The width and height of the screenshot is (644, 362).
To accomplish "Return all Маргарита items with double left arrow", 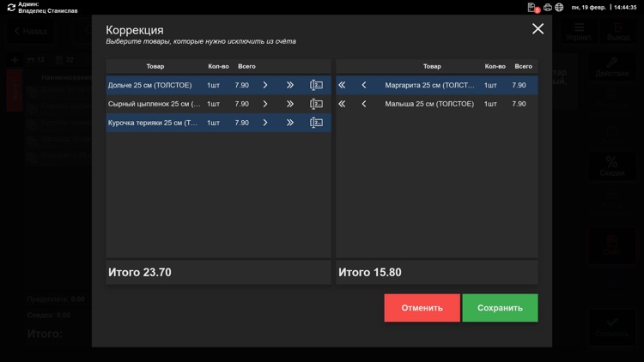I will 342,85.
